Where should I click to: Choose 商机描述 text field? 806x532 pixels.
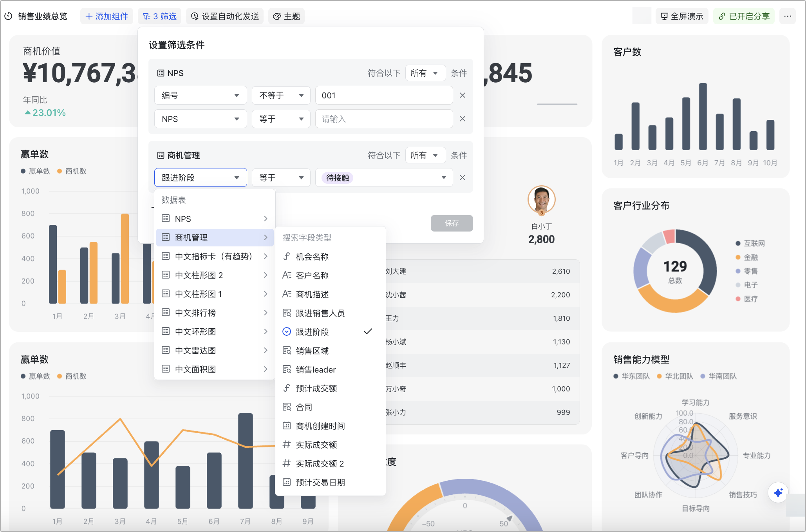pos(330,294)
